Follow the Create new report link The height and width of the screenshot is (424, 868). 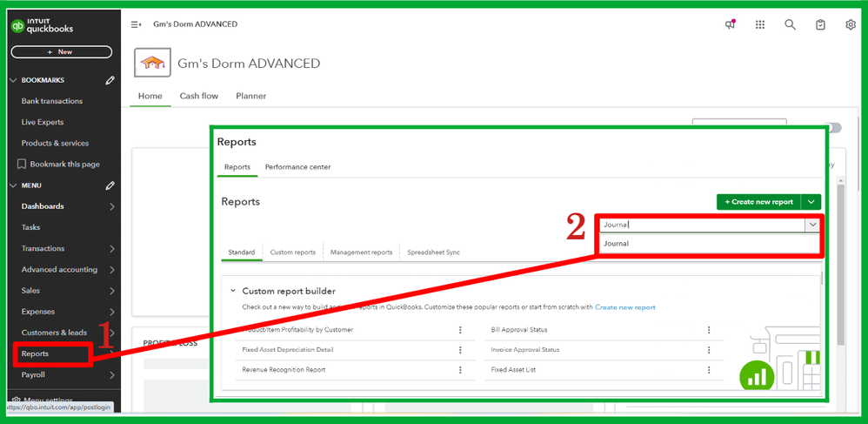[625, 307]
